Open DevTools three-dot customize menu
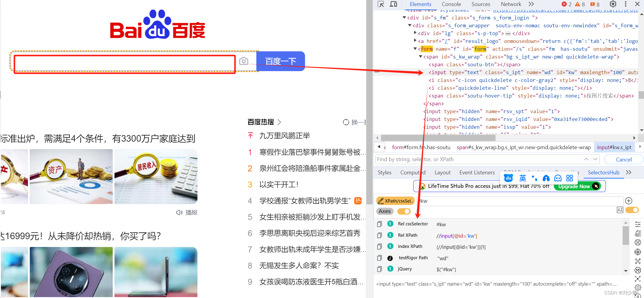This screenshot has width=644, height=298. pyautogui.click(x=626, y=4)
